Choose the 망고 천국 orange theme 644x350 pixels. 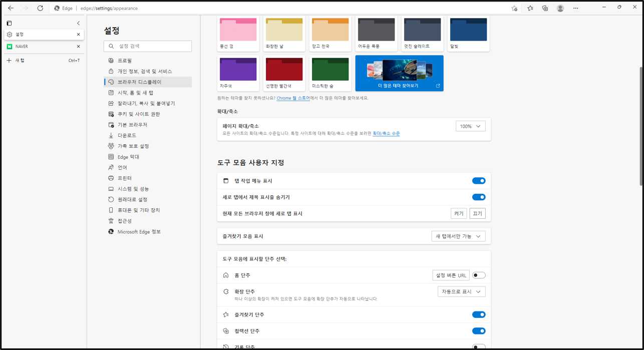[x=330, y=33]
